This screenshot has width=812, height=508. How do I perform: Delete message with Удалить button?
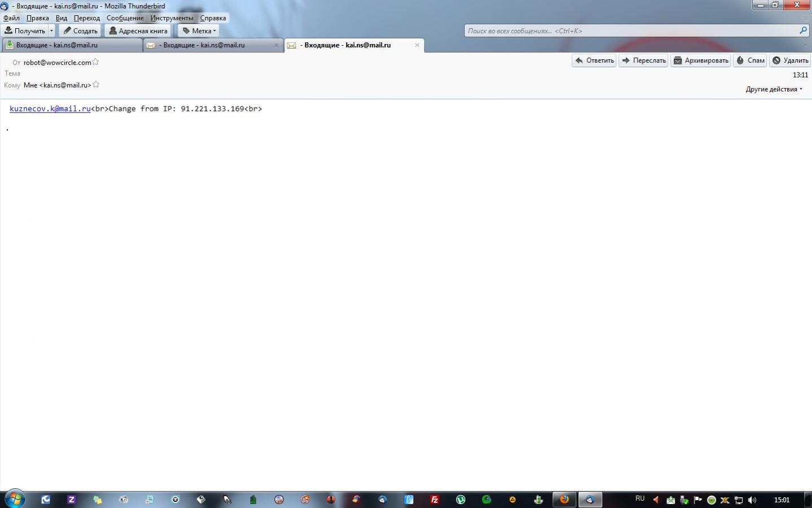tap(790, 60)
